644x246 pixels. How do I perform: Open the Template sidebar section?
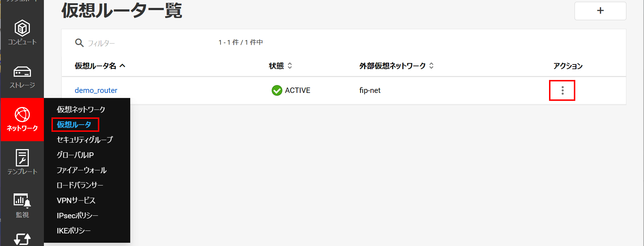tap(22, 162)
